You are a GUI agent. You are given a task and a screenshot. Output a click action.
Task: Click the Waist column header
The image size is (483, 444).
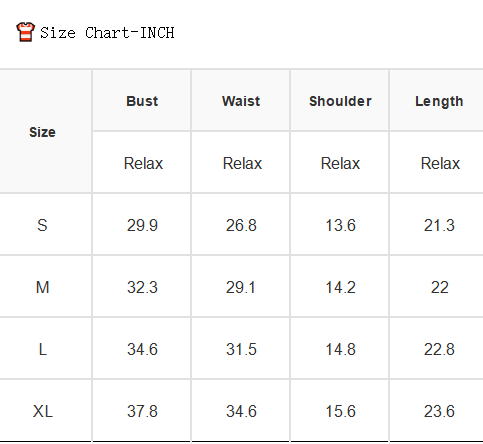pos(241,101)
